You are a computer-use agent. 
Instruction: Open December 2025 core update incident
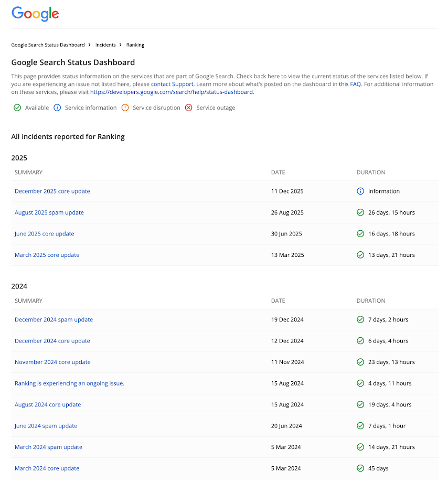pyautogui.click(x=52, y=191)
